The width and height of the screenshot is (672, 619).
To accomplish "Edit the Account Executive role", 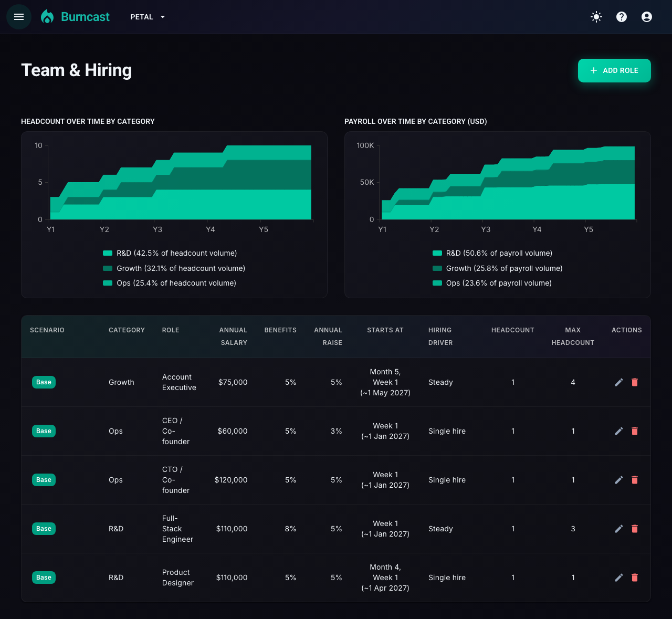I will point(619,382).
